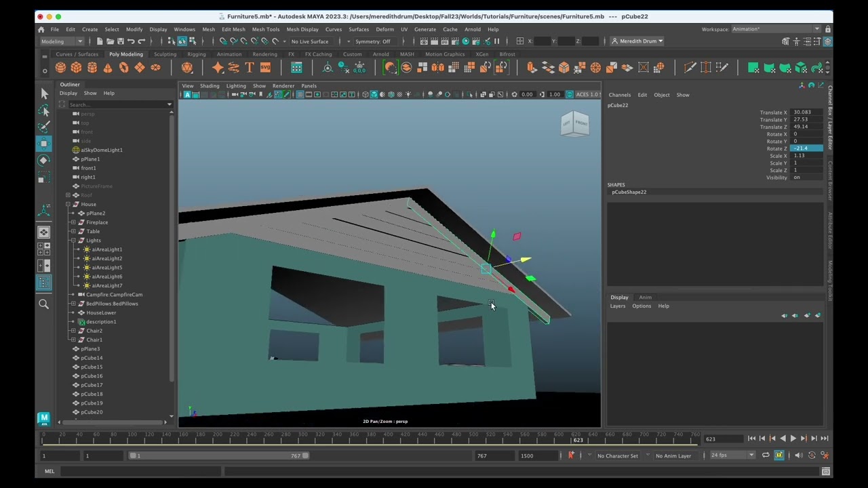This screenshot has width=868, height=488.
Task: Open the Meredith Drum account dropdown
Action: coord(637,41)
